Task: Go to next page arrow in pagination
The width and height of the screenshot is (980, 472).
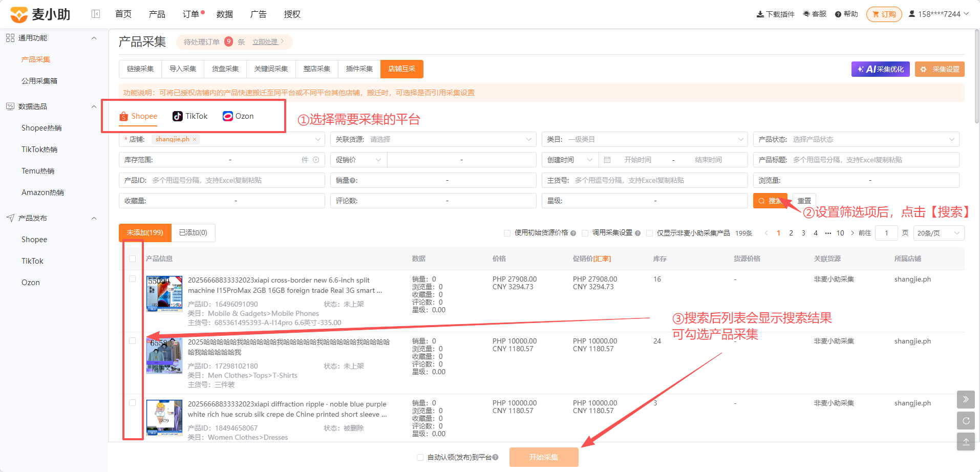Action: pos(853,233)
